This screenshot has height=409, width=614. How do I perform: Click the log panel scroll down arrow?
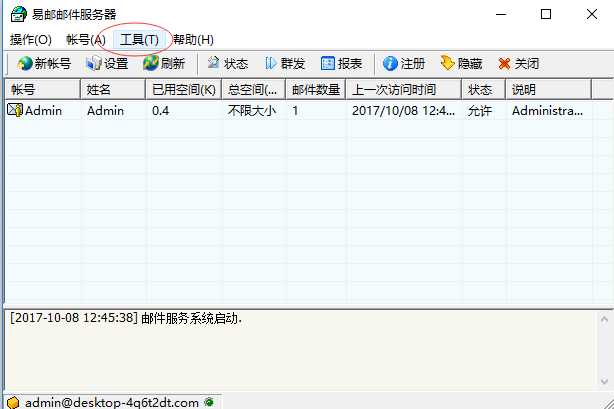pos(604,381)
